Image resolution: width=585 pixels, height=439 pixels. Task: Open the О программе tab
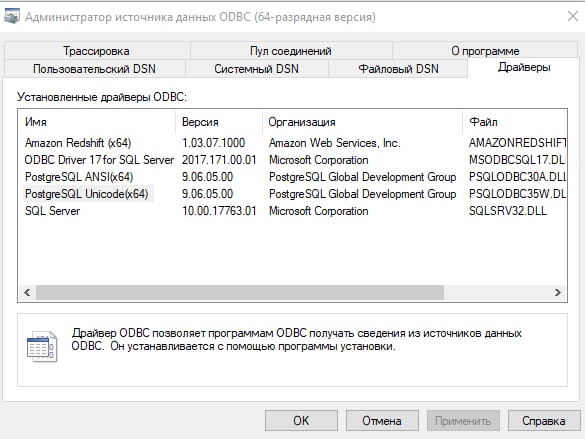[485, 51]
